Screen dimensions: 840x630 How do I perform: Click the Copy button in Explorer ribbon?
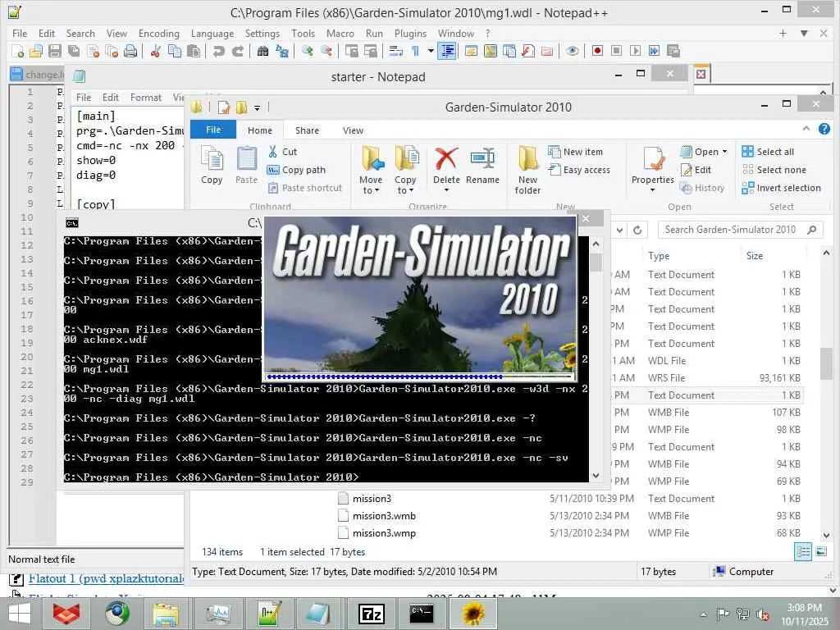[212, 165]
